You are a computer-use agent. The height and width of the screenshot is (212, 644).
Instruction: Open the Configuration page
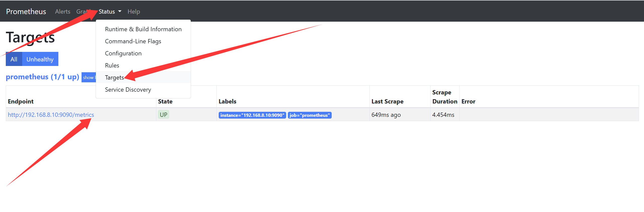[143, 53]
